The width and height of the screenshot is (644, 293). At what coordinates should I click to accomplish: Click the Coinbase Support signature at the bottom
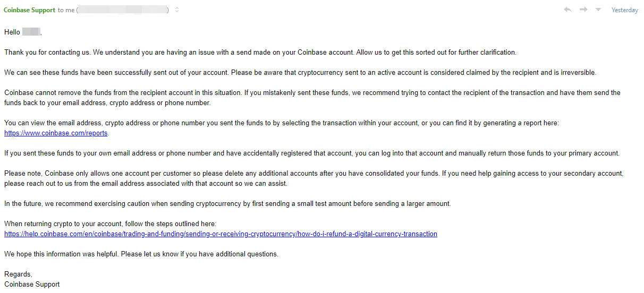click(32, 285)
